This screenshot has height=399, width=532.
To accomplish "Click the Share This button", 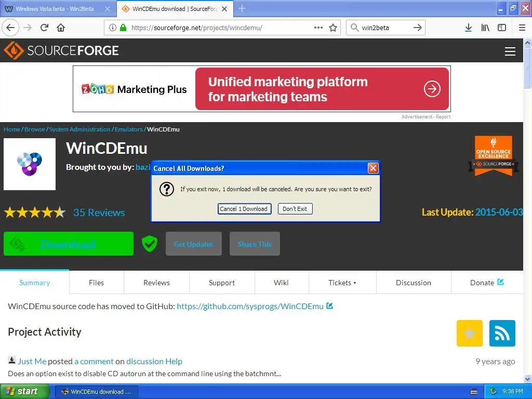I will pyautogui.click(x=255, y=244).
